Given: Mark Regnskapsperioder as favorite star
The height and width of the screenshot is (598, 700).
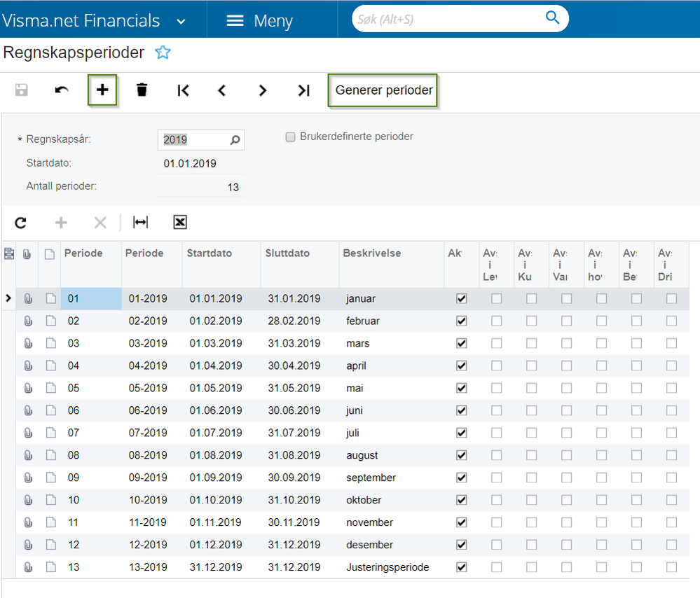Looking at the screenshot, I should 163,53.
